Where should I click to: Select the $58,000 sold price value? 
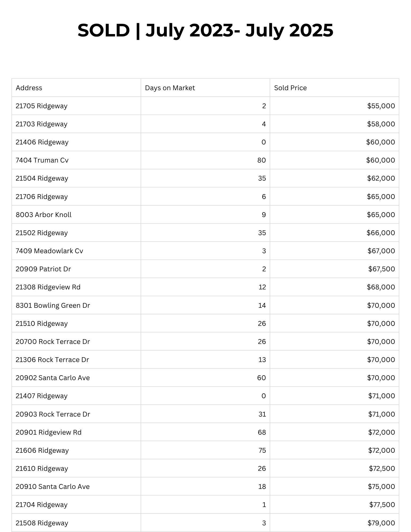pyautogui.click(x=381, y=124)
